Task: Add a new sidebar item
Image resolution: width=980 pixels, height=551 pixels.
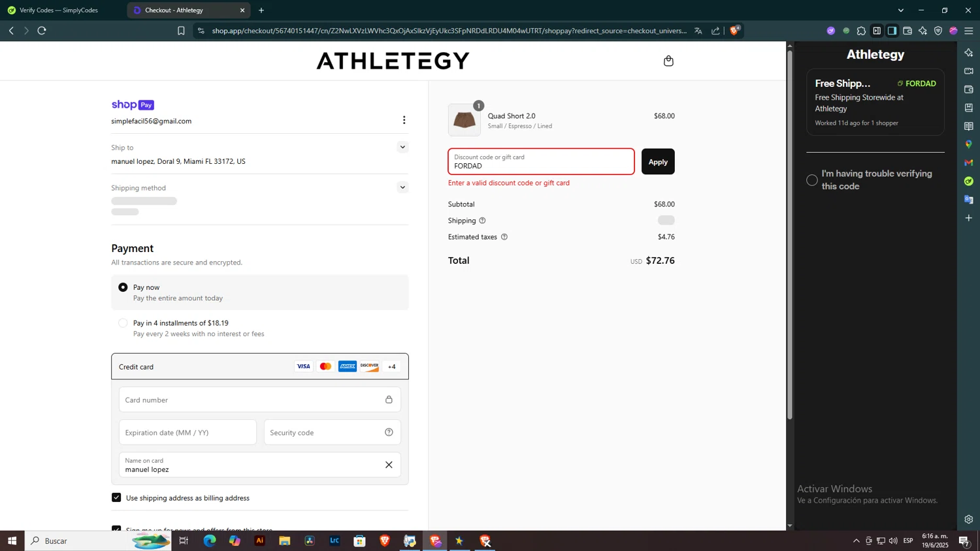Action: 969,217
